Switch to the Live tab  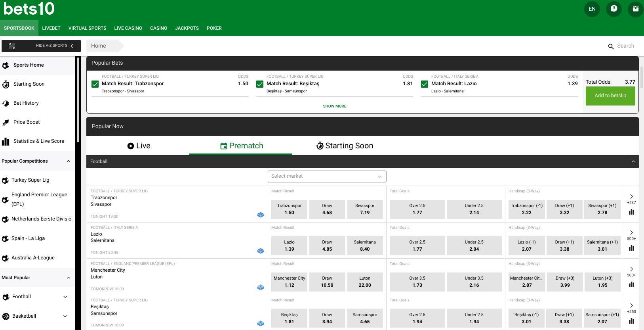point(139,146)
